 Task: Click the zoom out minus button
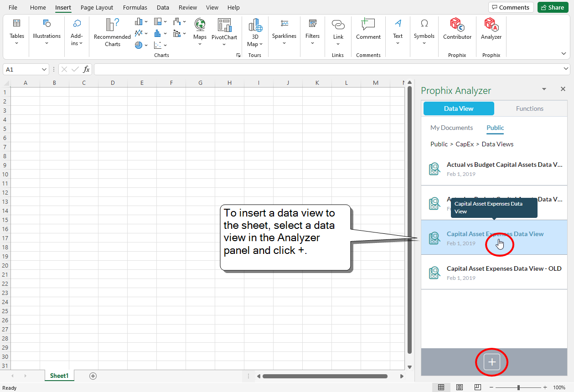tap(491, 387)
